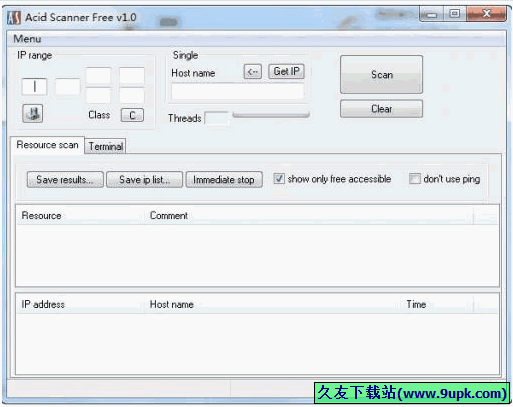Select the Resource scan tab
Viewport: 513px width, 407px height.
point(47,145)
